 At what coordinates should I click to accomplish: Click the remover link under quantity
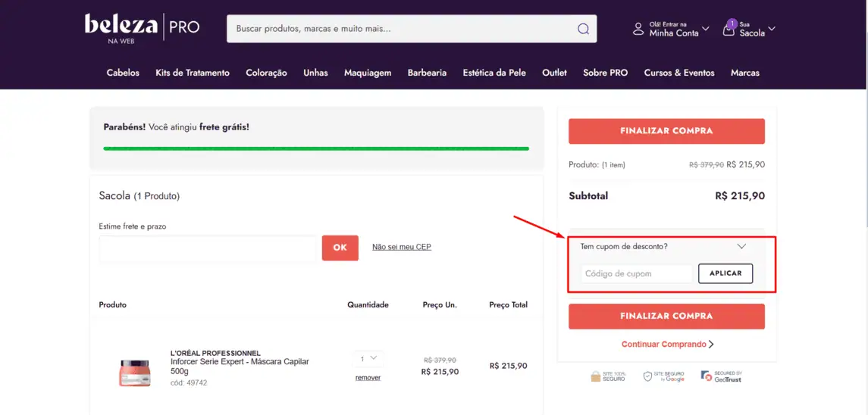tap(368, 377)
